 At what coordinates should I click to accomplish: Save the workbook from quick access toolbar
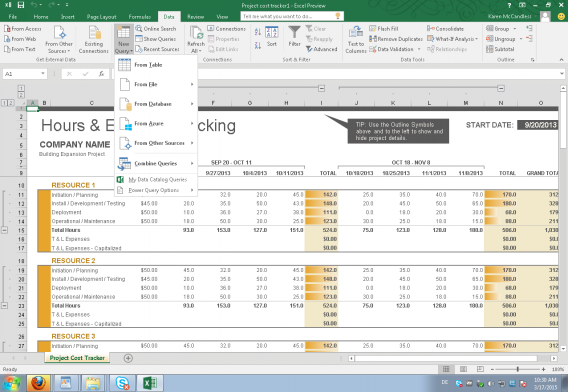(x=21, y=5)
